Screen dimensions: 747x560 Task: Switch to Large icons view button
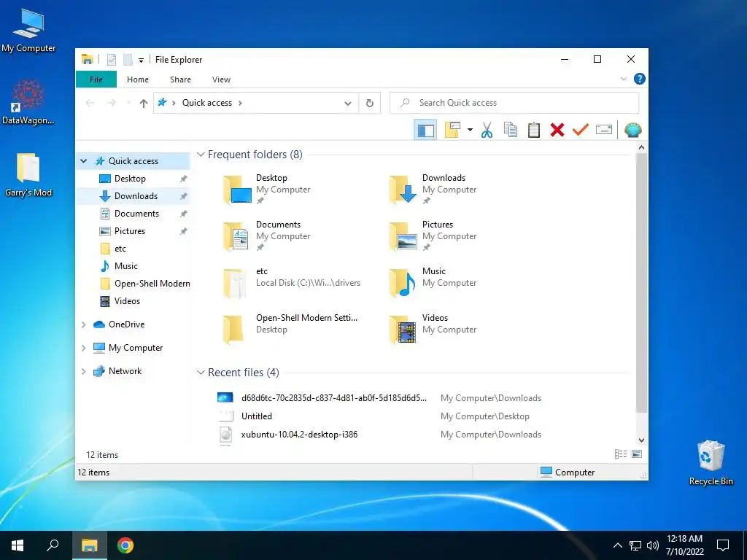tap(637, 454)
